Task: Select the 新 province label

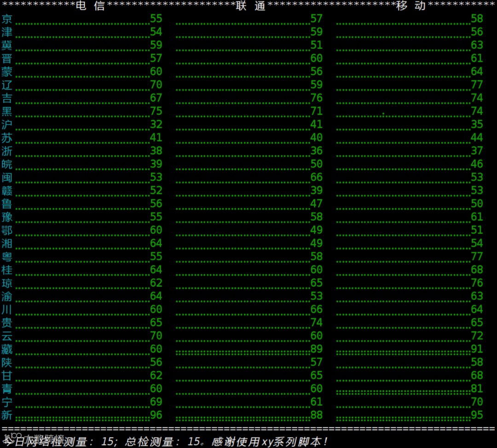Action: (x=7, y=415)
